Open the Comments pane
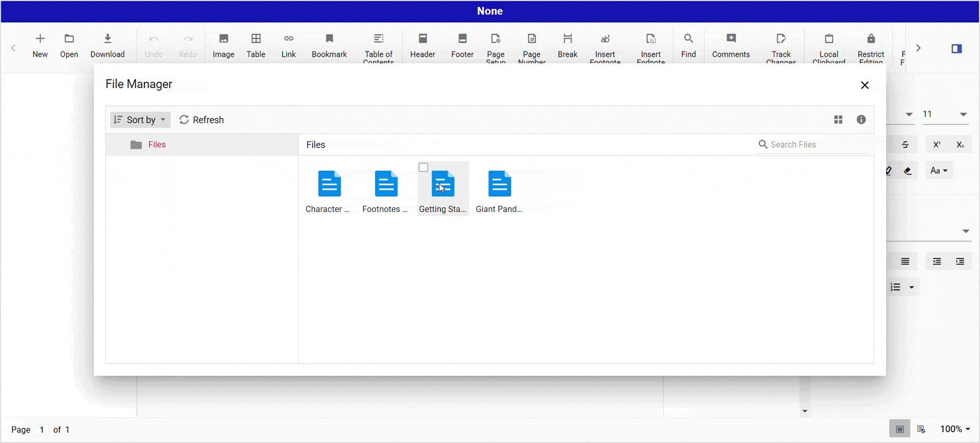The image size is (980, 443). [730, 45]
